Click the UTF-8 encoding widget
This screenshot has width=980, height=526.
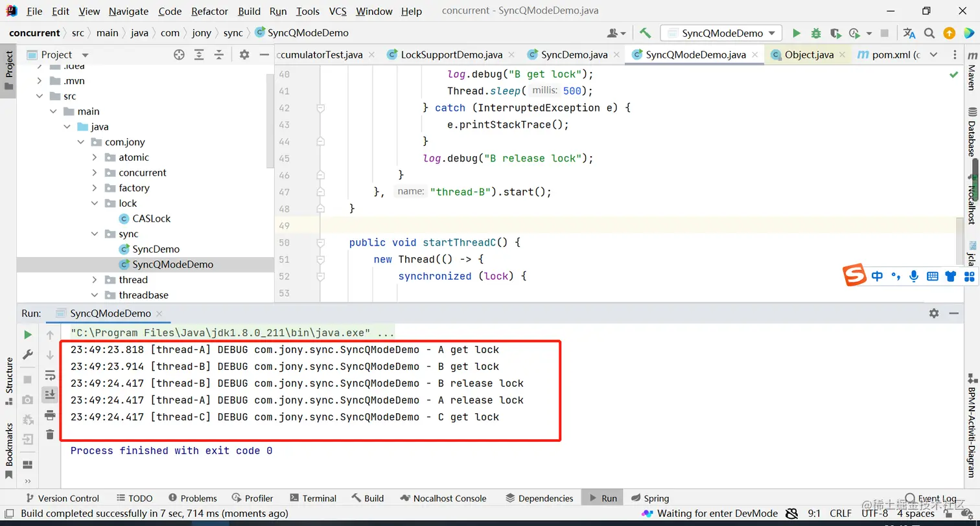click(x=875, y=514)
